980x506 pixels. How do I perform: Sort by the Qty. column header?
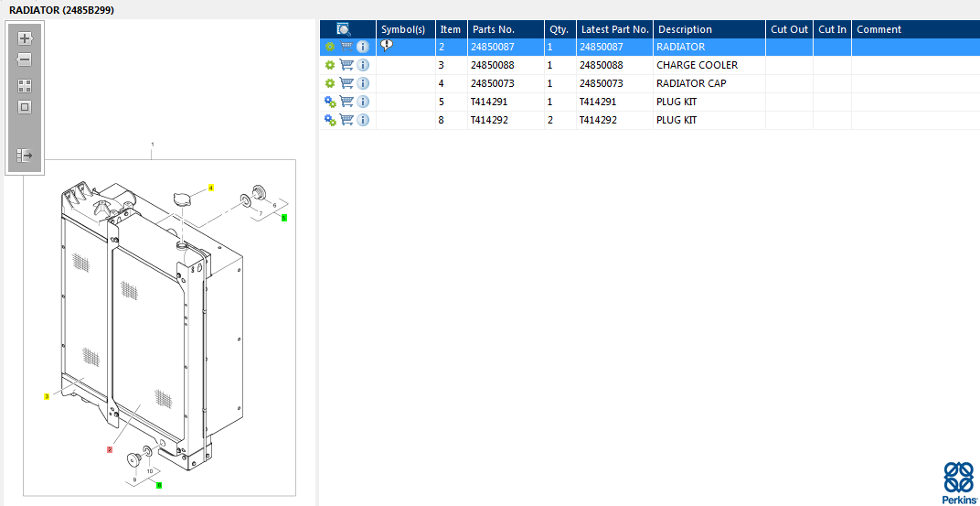click(560, 29)
